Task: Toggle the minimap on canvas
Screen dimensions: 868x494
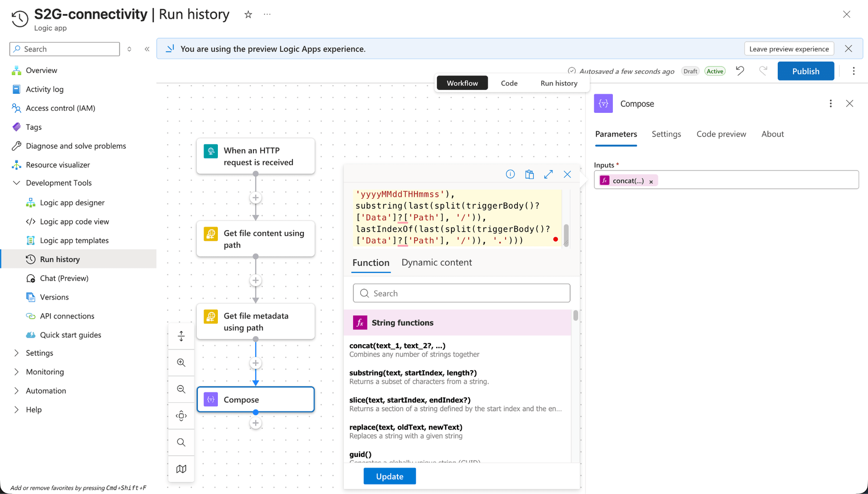Action: coord(181,469)
